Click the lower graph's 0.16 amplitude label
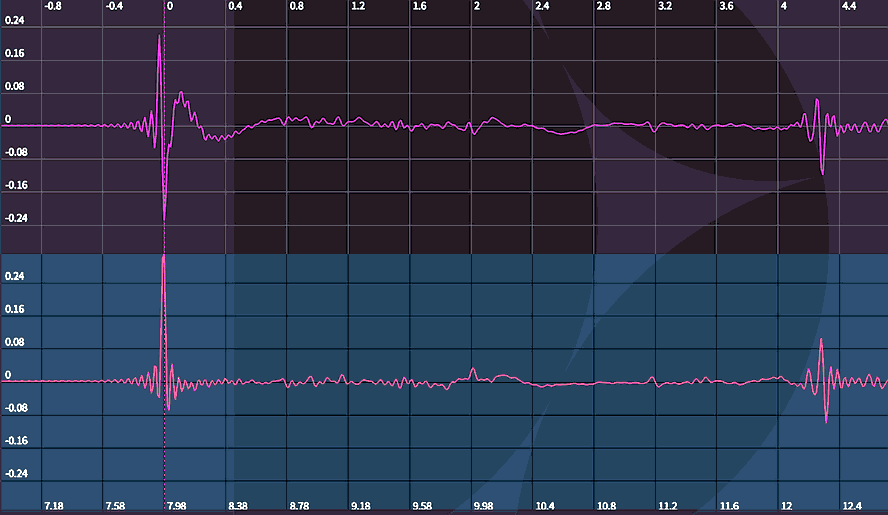This screenshot has height=515, width=888. coord(15,309)
